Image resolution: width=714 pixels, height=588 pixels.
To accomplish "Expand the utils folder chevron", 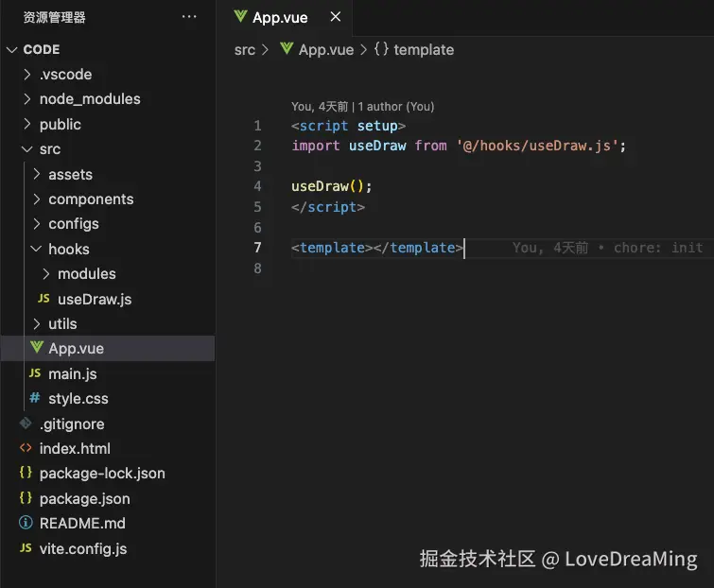I will pos(37,323).
